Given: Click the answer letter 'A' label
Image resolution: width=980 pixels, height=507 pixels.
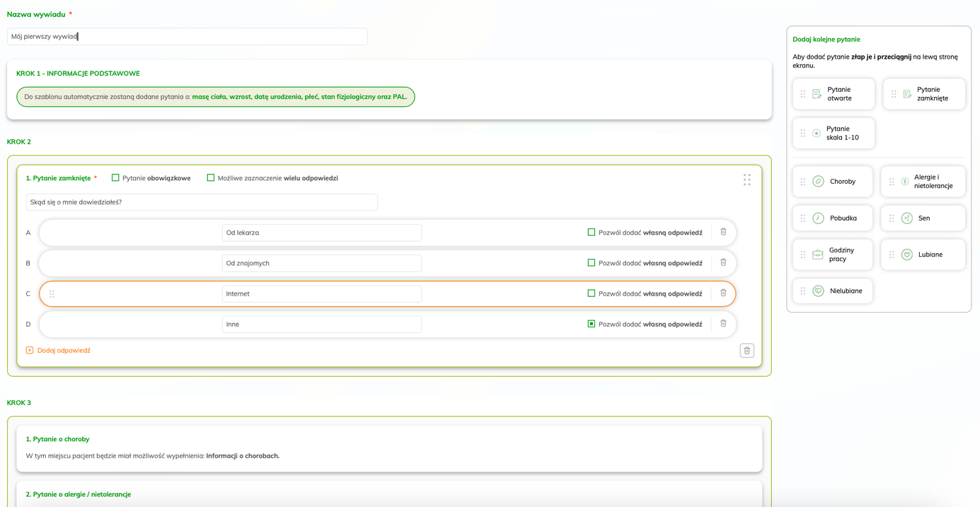Looking at the screenshot, I should (x=28, y=233).
